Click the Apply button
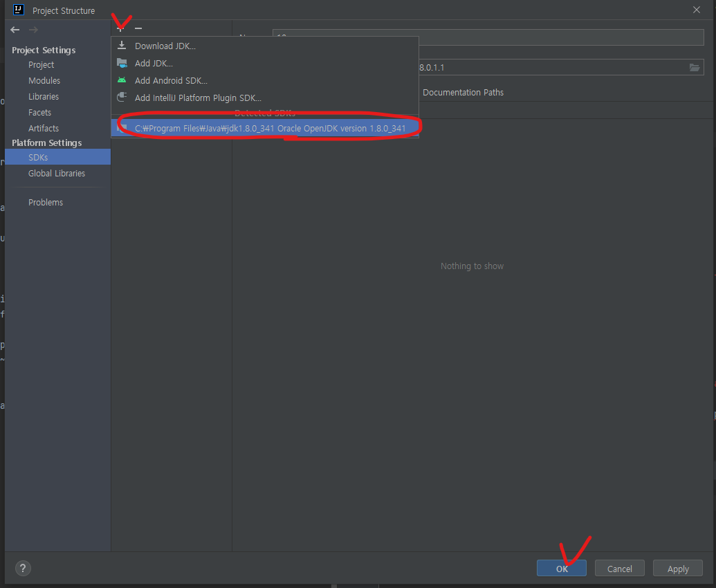Image resolution: width=716 pixels, height=588 pixels. pyautogui.click(x=678, y=569)
